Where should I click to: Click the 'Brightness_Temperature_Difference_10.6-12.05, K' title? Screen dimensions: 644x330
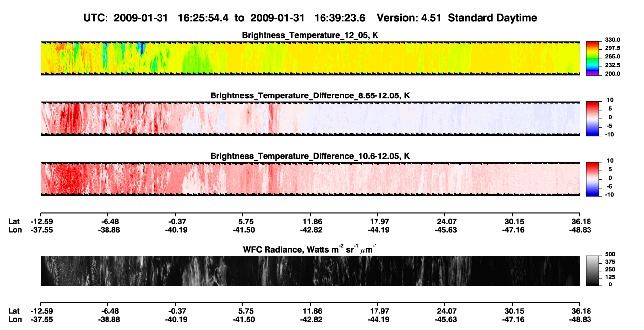coord(310,156)
